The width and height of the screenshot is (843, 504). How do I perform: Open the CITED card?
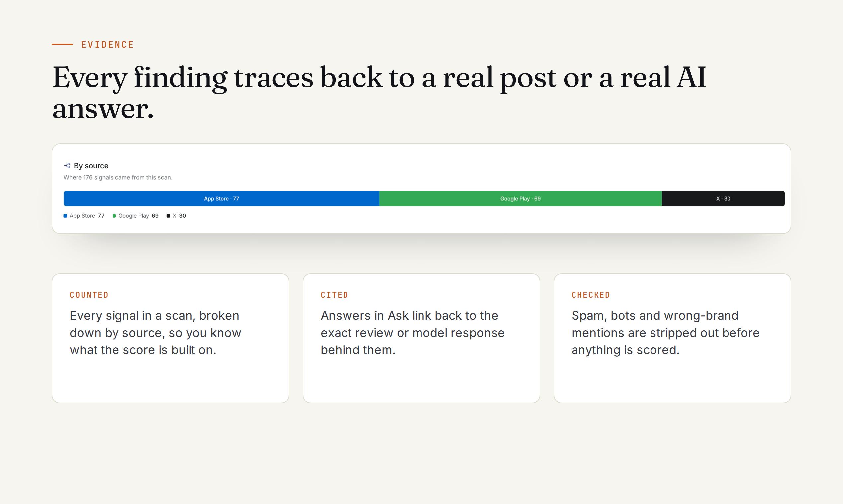tap(421, 338)
